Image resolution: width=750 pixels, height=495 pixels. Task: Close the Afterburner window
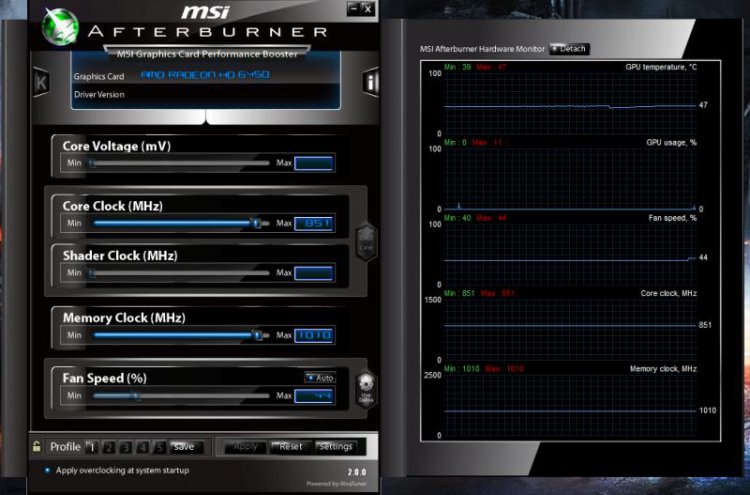[x=368, y=9]
